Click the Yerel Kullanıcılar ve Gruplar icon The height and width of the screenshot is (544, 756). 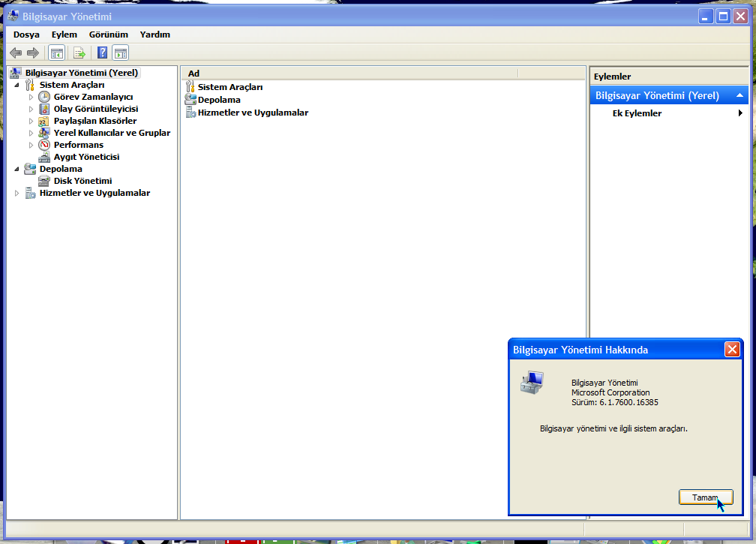click(44, 133)
